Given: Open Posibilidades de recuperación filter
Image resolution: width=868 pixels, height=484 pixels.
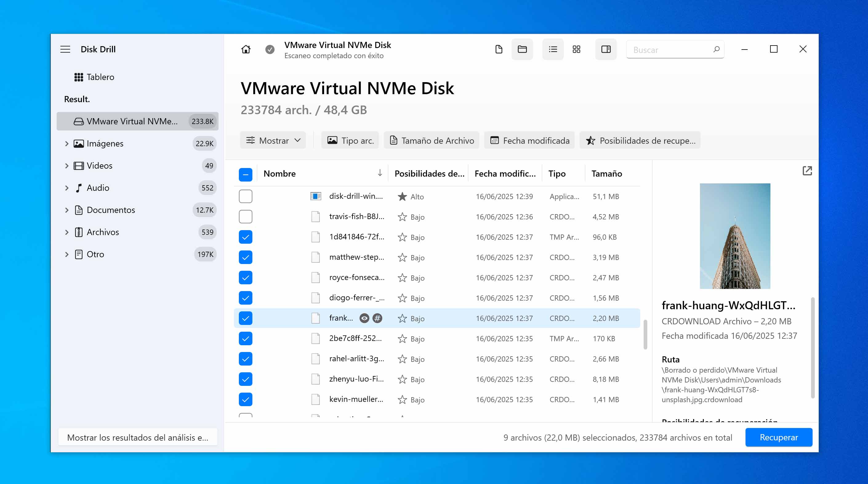Looking at the screenshot, I should click(640, 140).
